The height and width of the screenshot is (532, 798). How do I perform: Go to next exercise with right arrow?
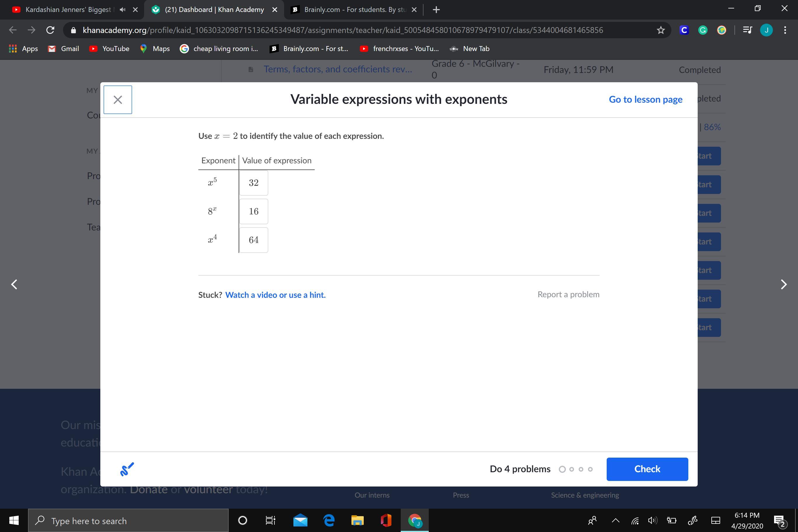(x=783, y=284)
